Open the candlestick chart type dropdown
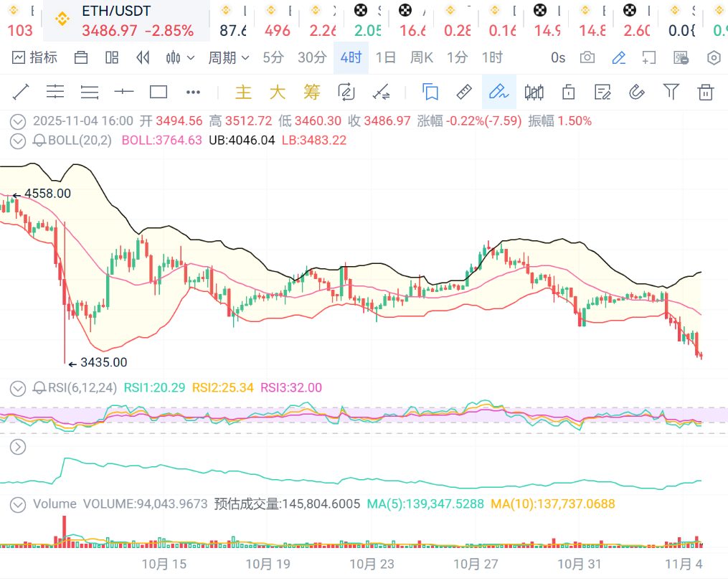Screen dimensions: 728x581 pyautogui.click(x=180, y=57)
